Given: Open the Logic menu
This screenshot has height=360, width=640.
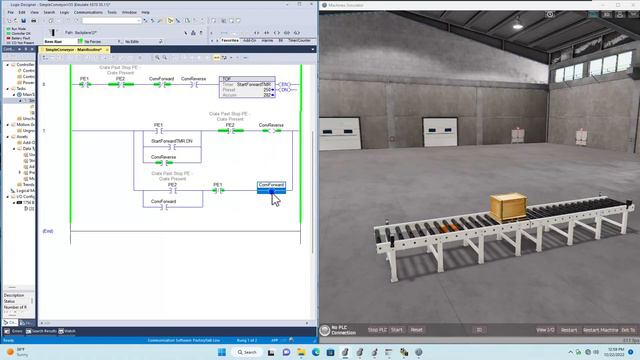Looking at the screenshot, I should (x=64, y=12).
